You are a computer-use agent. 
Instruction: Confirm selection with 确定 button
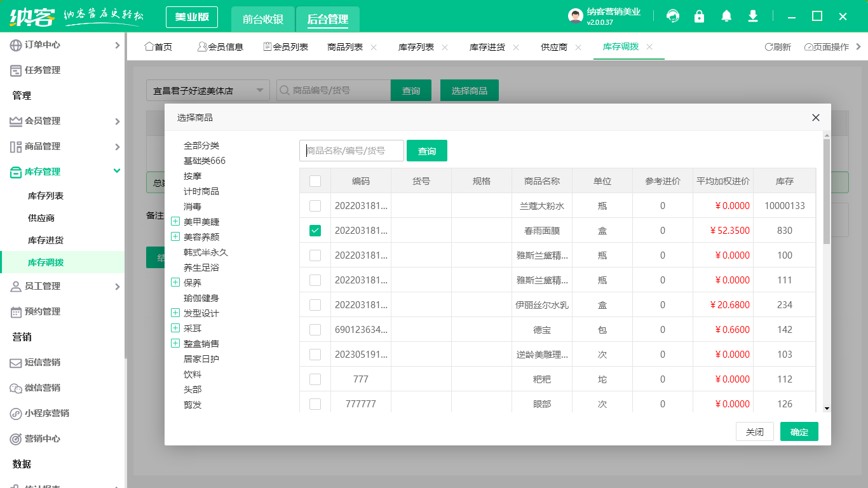click(799, 431)
